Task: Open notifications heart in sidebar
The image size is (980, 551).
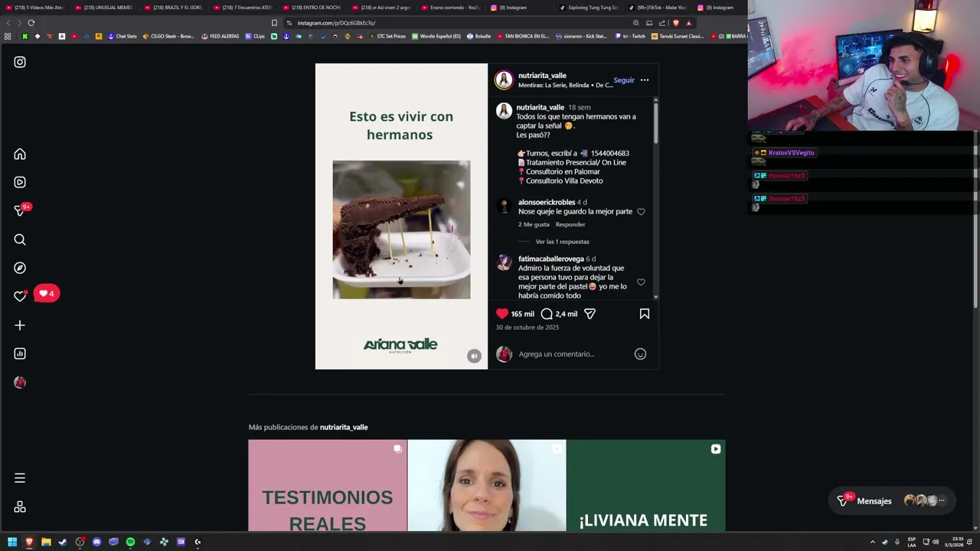Action: [x=20, y=296]
